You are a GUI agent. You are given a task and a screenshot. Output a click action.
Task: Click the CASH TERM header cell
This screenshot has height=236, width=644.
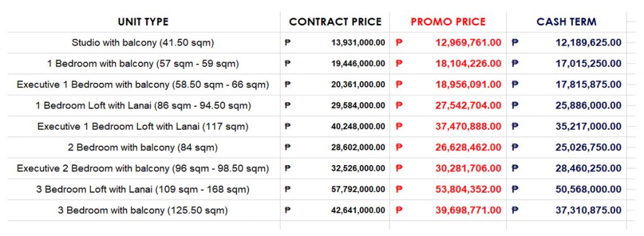(567, 22)
